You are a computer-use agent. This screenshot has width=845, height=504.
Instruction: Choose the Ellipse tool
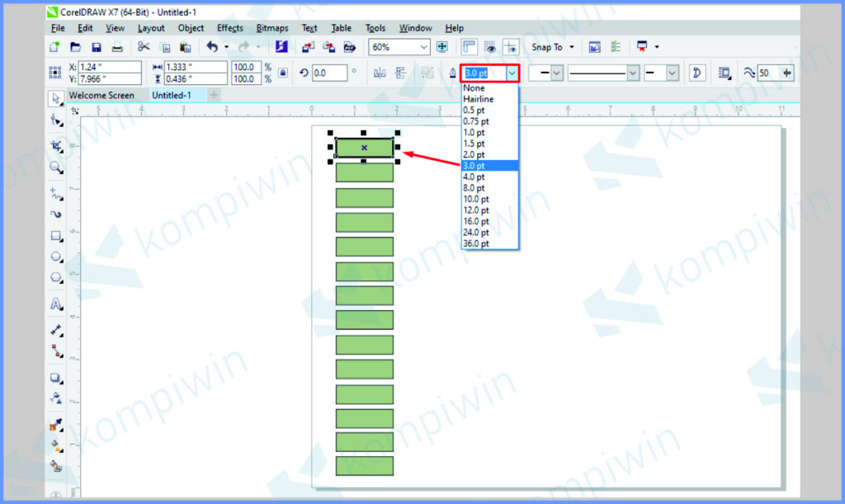[56, 257]
